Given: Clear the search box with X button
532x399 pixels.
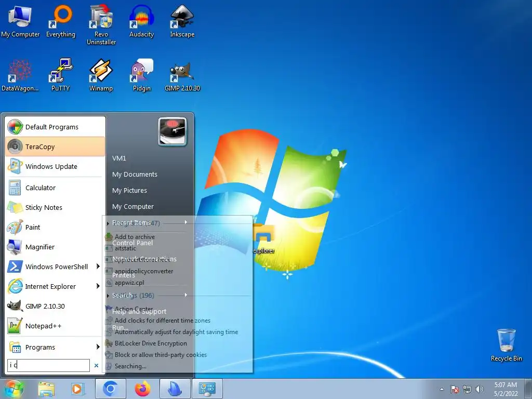Looking at the screenshot, I should coord(96,365).
